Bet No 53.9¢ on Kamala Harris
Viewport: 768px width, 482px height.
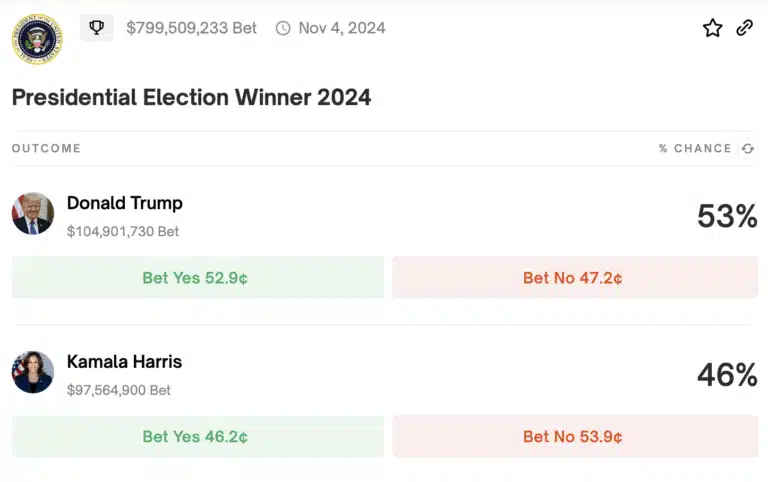coord(574,437)
